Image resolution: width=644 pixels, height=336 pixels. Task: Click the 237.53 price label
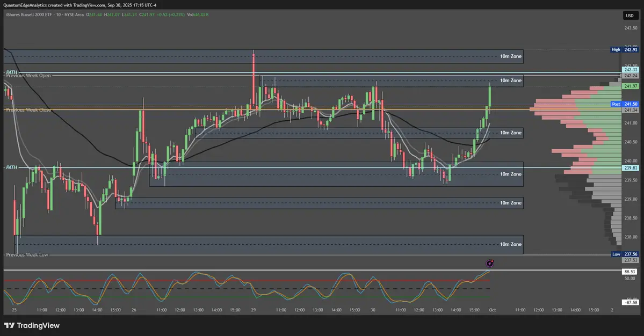pos(631,260)
